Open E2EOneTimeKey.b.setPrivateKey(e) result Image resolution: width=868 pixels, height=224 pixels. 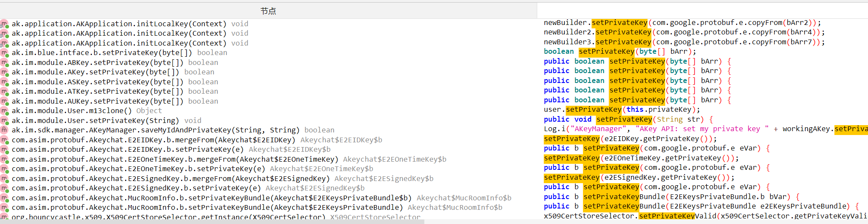pyautogui.click(x=138, y=169)
